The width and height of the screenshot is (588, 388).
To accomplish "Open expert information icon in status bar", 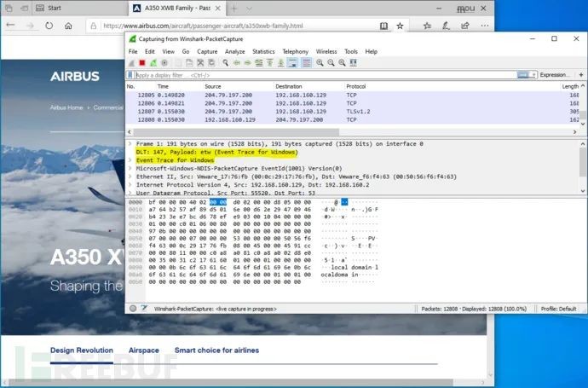I will click(133, 309).
